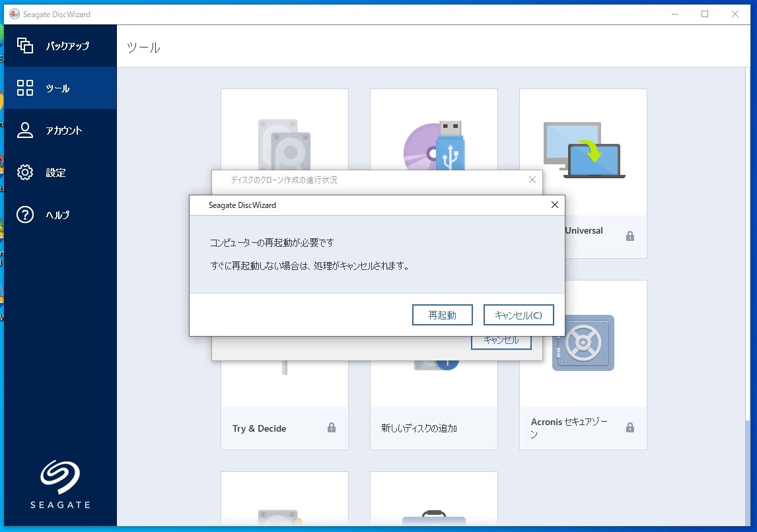Click the lock icon next to Universal
This screenshot has width=757, height=532.
click(x=630, y=236)
